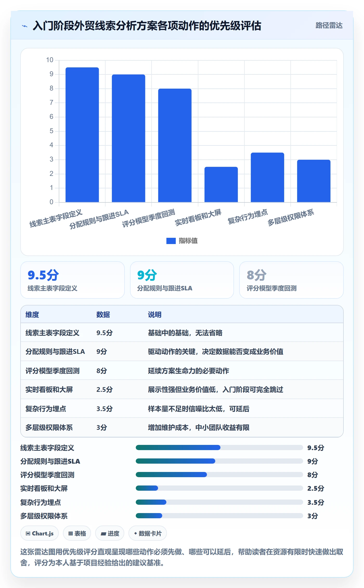Click the 3.5分 value beside progress bar

pyautogui.click(x=316, y=502)
